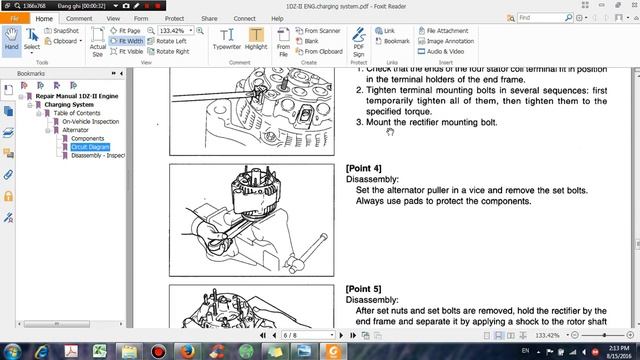Viewport: 640px width, 360px height.
Task: Create a Blank PDF
Action: pos(307,41)
